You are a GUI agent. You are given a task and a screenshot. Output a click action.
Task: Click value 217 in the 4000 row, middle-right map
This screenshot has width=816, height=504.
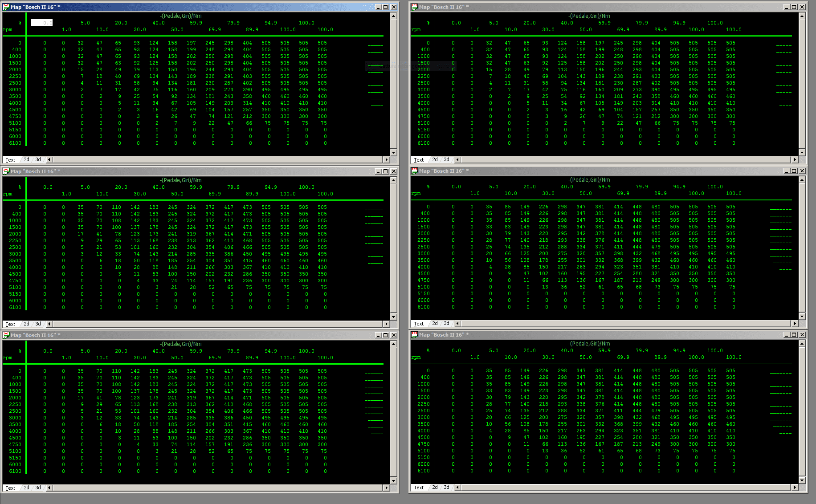563,267
